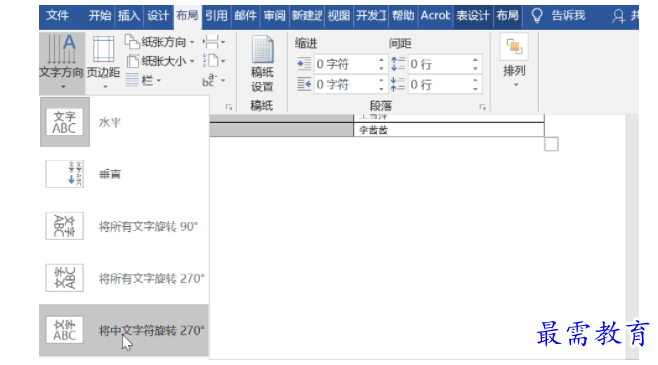The height and width of the screenshot is (365, 658).
Task: Decrease spacing after with down stepper
Action: tap(475, 89)
